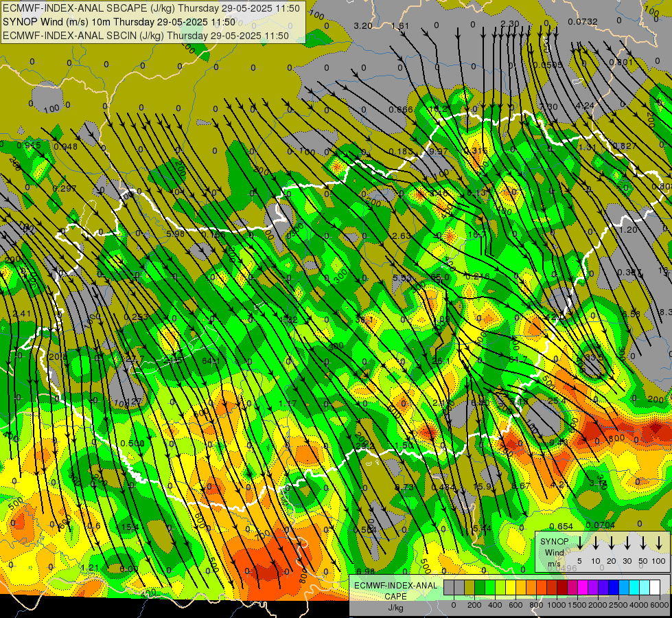The width and height of the screenshot is (672, 618).
Task: Click the station value 0.183 on the map
Action: 401,151
